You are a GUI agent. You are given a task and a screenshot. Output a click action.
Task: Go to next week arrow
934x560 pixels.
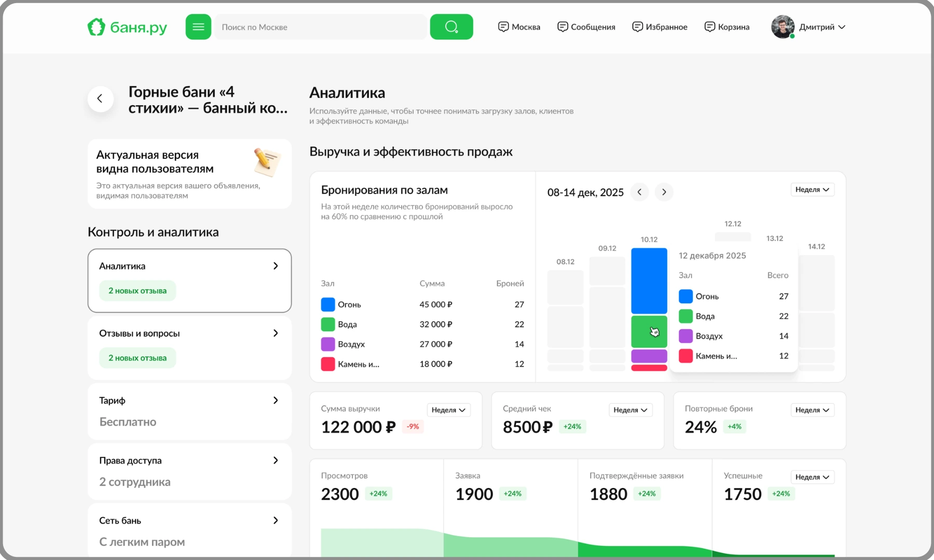pyautogui.click(x=664, y=192)
